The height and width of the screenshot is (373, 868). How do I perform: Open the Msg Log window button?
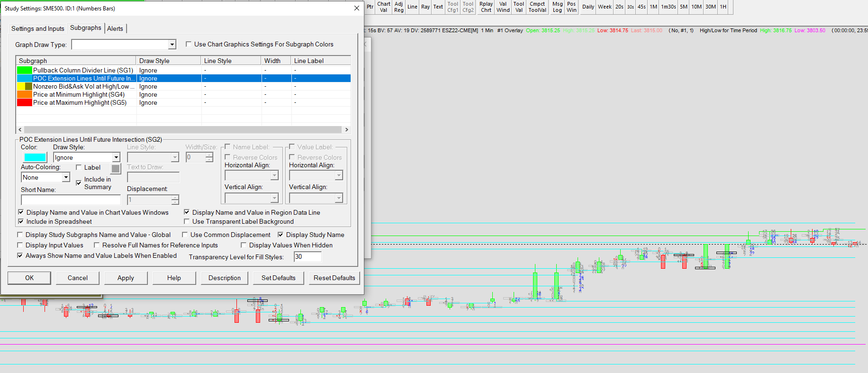(x=557, y=7)
